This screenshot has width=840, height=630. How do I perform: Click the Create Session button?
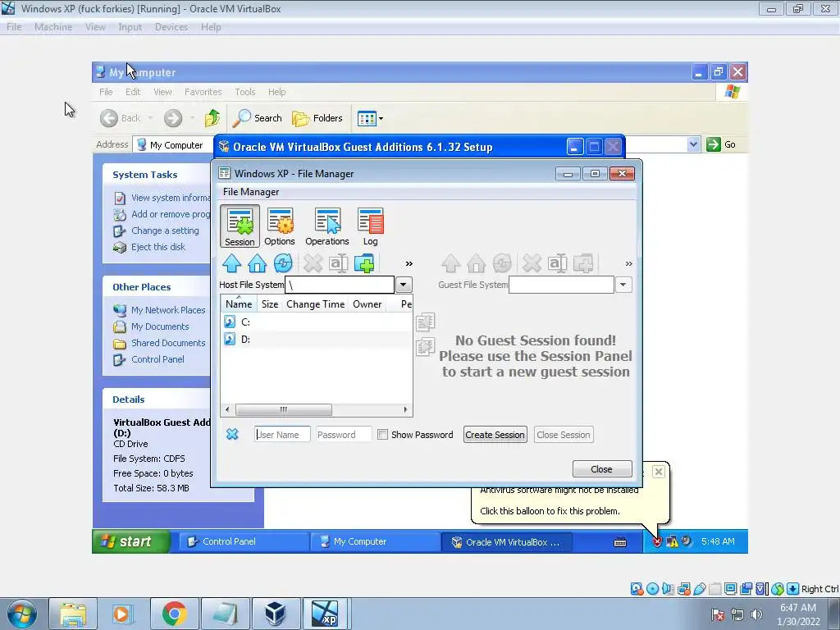495,435
